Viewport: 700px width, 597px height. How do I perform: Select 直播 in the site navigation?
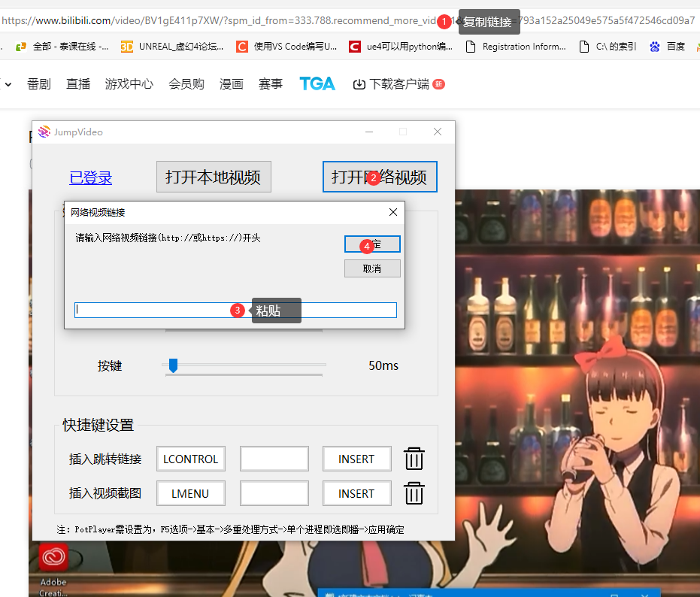(x=77, y=83)
